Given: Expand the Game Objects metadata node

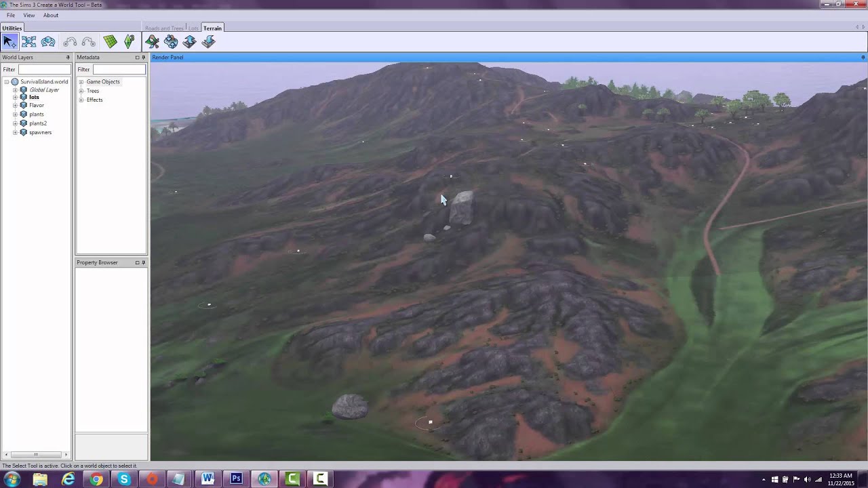Looking at the screenshot, I should coord(81,82).
